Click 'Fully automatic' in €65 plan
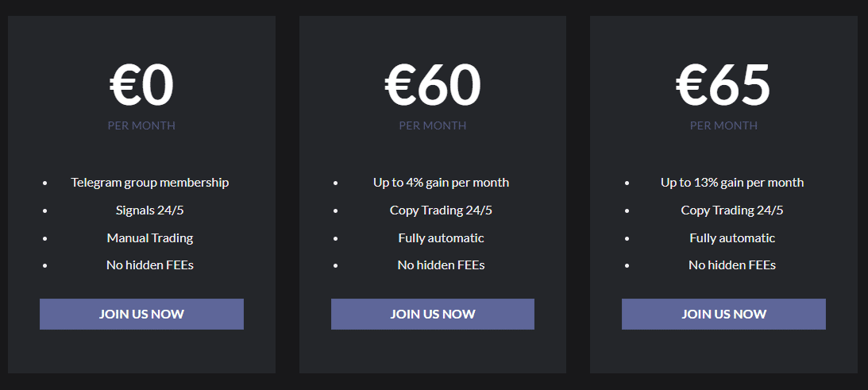 pos(732,237)
